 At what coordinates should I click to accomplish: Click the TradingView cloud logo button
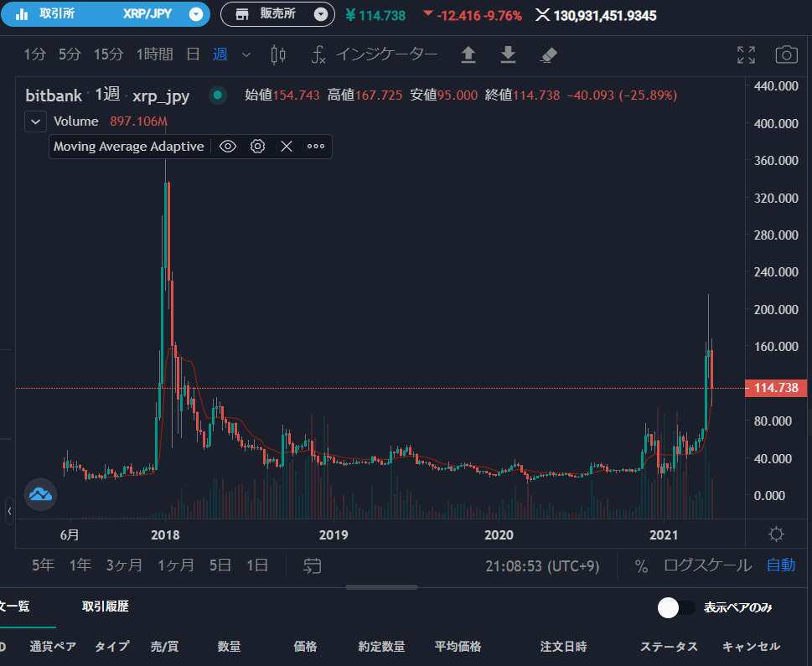click(x=40, y=494)
